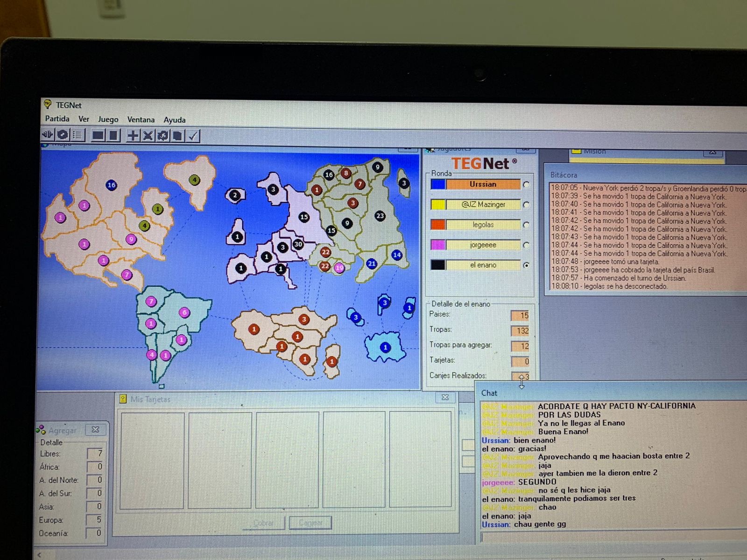Click the red 1 token on Madagascar
747x560 pixels.
point(331,362)
